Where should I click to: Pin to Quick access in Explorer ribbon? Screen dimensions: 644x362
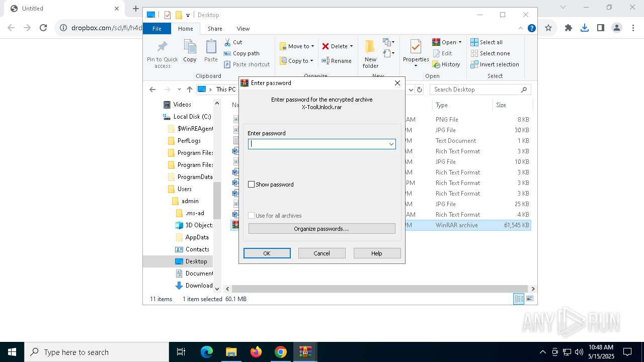click(x=162, y=54)
